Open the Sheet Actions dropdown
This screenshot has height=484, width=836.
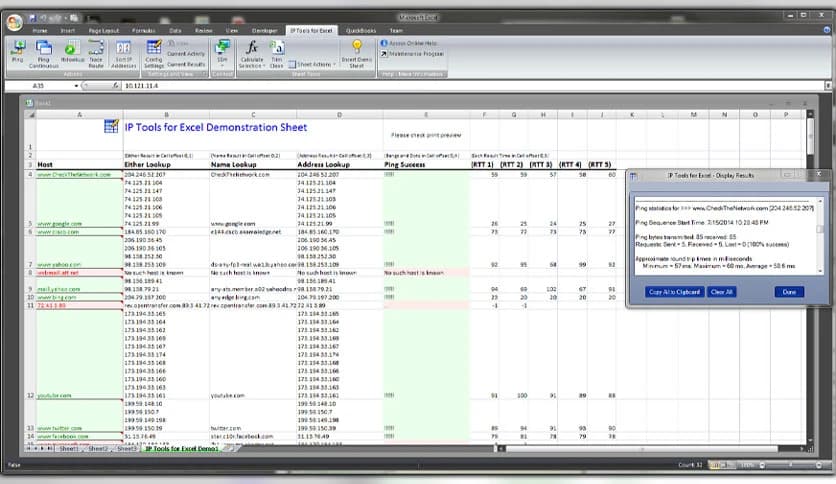tap(312, 64)
